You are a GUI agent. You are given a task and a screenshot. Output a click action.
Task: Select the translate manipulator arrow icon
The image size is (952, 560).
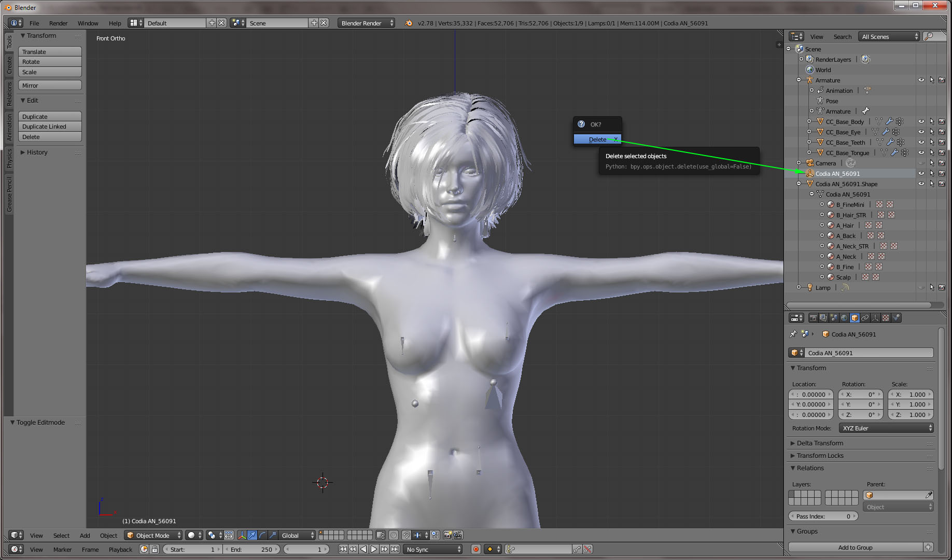[252, 535]
